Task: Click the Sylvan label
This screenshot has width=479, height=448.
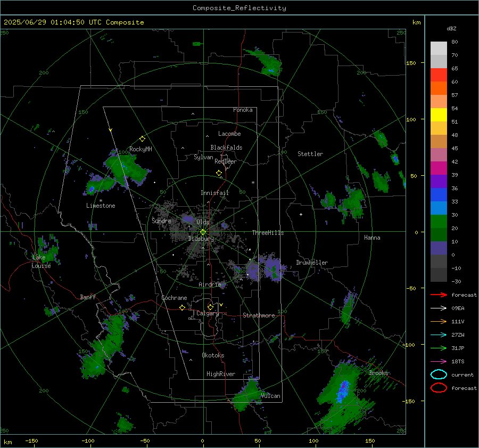Action: (x=203, y=157)
